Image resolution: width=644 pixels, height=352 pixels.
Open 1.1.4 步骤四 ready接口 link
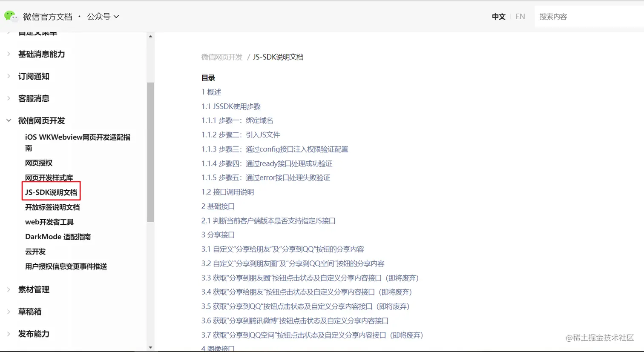pyautogui.click(x=267, y=163)
